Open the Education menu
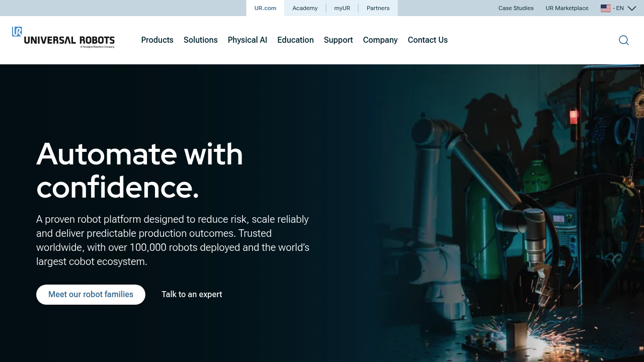Screen dimensions: 644x362 (x=295, y=40)
